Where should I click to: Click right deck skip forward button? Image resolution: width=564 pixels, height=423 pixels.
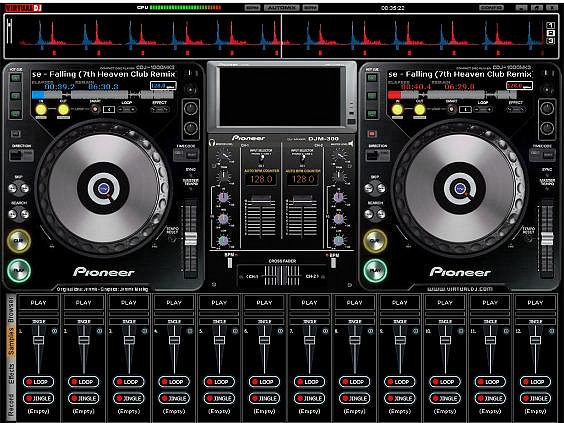[x=381, y=188]
